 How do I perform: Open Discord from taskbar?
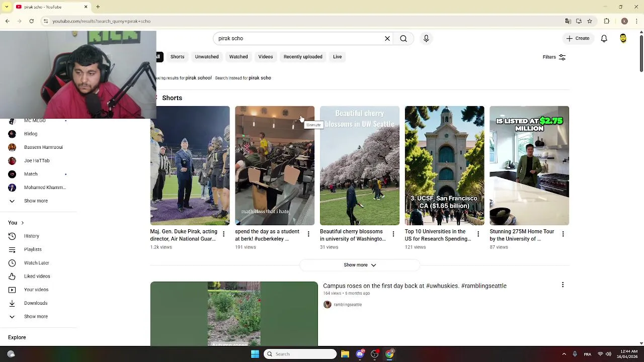click(360, 354)
